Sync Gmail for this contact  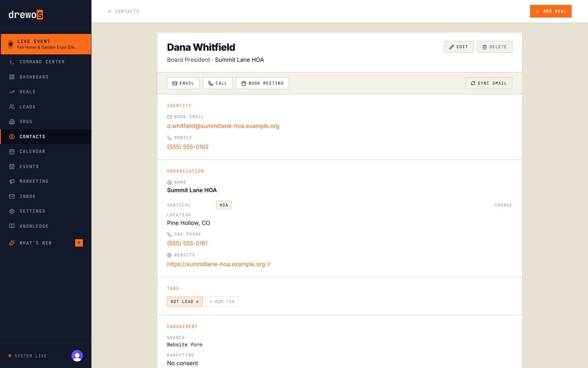click(489, 83)
